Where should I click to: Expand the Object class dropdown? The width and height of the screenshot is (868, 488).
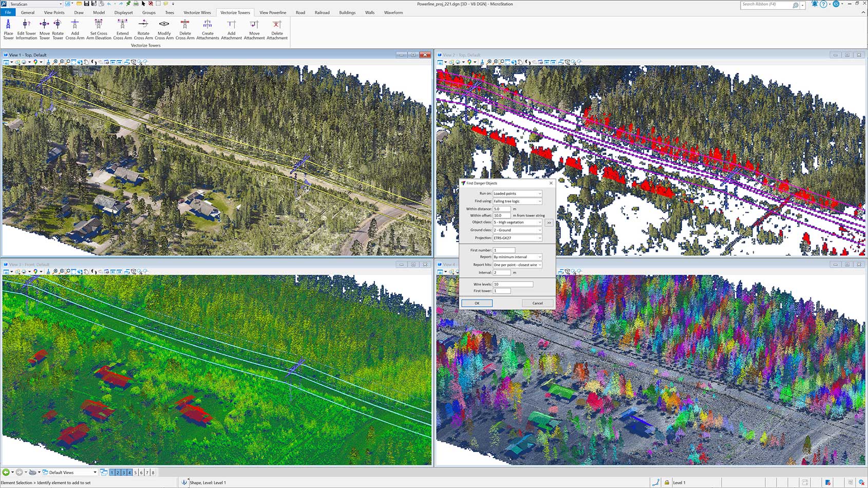tap(517, 222)
